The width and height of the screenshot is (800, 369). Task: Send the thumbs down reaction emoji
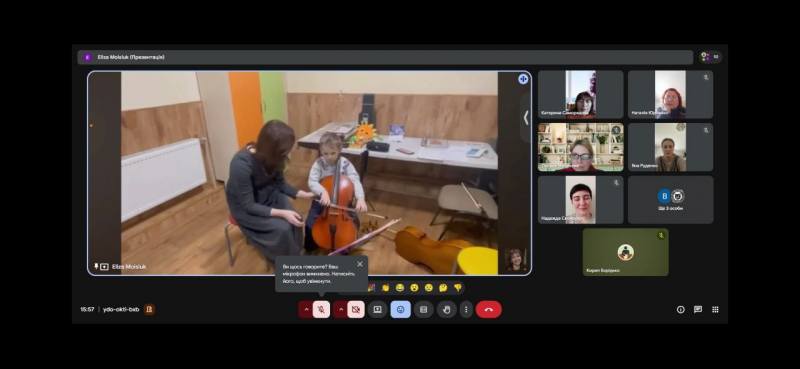click(458, 288)
